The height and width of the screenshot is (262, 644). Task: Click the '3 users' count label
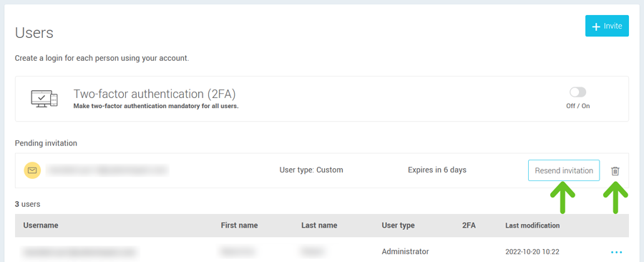click(x=27, y=204)
